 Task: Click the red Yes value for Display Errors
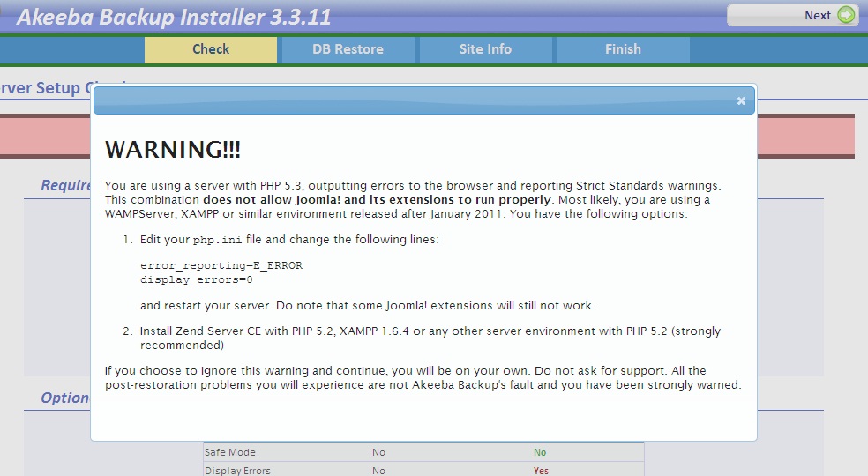click(541, 471)
